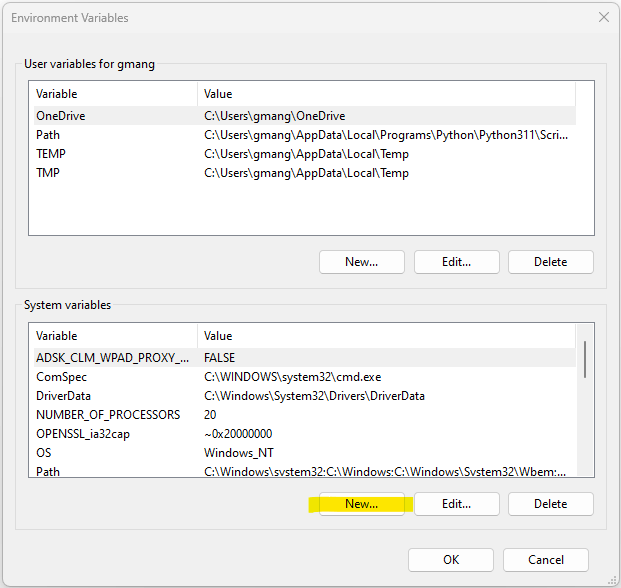Viewport: 621px width, 588px height.
Task: Click the system variables scrollbar thumb
Action: (x=585, y=359)
